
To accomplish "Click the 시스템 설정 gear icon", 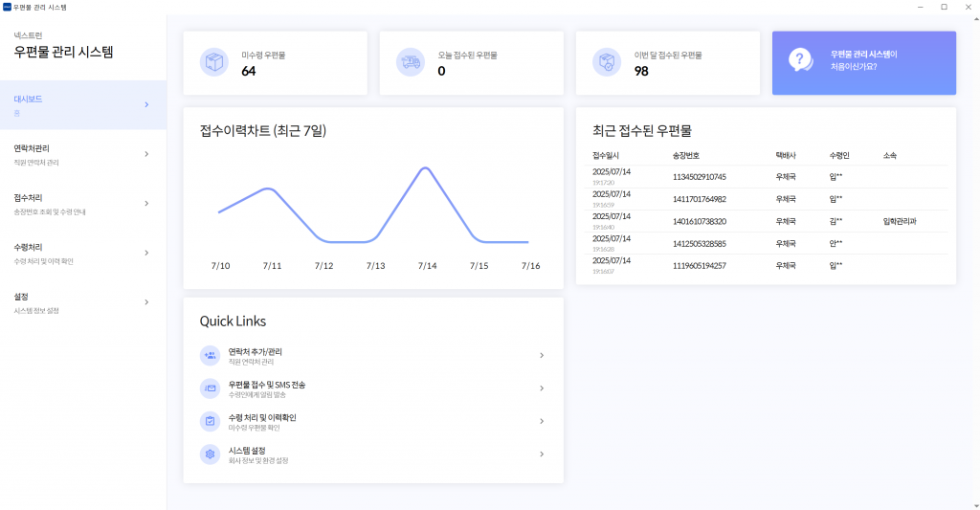I will 210,455.
